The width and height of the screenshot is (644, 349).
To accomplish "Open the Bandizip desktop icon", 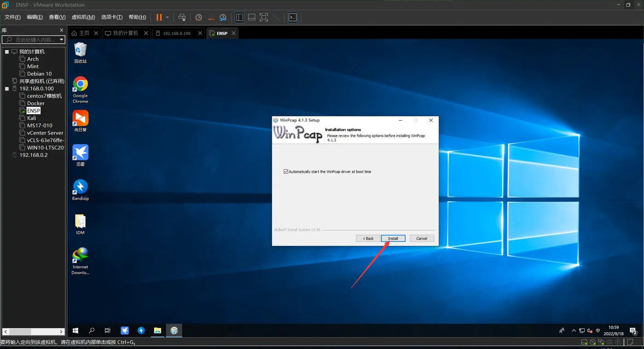I will 80,190.
